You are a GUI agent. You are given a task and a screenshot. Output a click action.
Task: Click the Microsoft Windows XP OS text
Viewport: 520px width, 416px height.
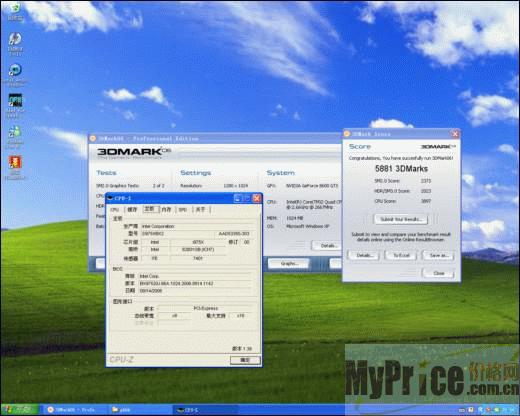(x=307, y=226)
